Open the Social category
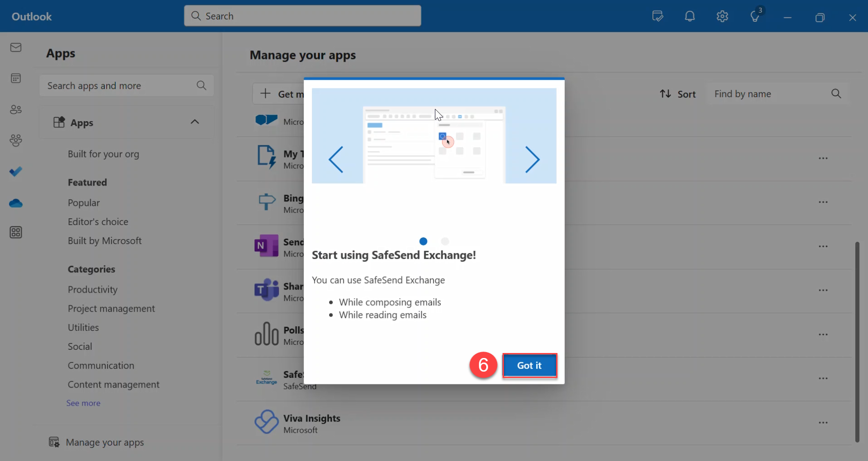Screen dimensions: 868x461 tap(80, 347)
